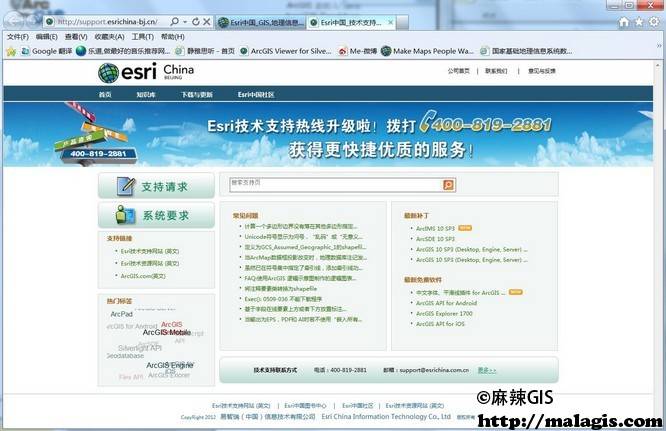This screenshot has width=666, height=431.
Task: Open the ArcSDE 10 SP3 patch link
Action: (435, 239)
